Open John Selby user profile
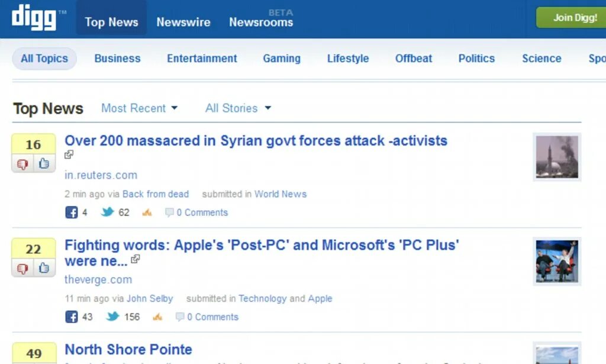The height and width of the screenshot is (364, 606). coord(150,298)
